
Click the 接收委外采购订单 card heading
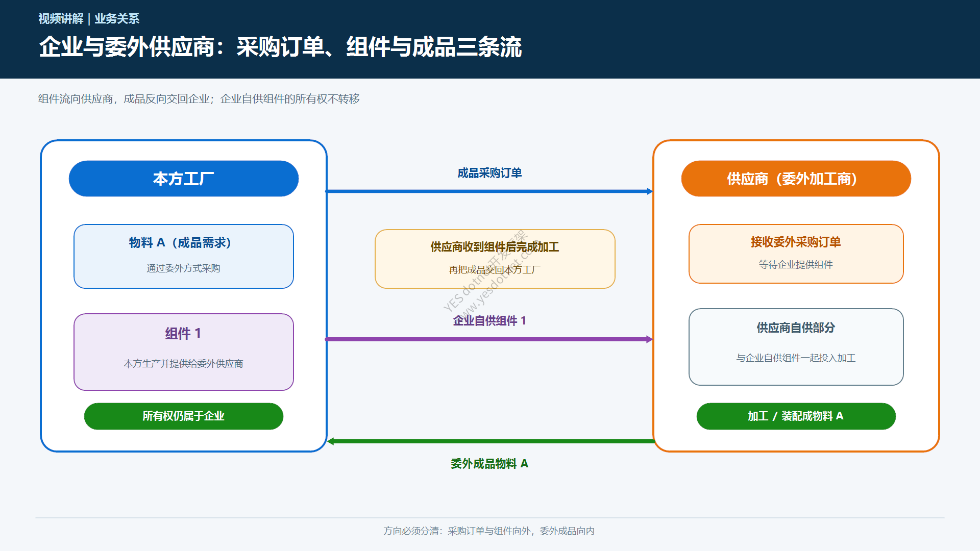point(796,242)
